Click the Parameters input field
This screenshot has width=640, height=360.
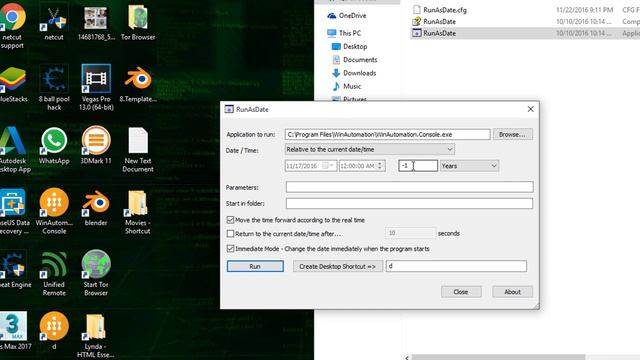point(409,187)
